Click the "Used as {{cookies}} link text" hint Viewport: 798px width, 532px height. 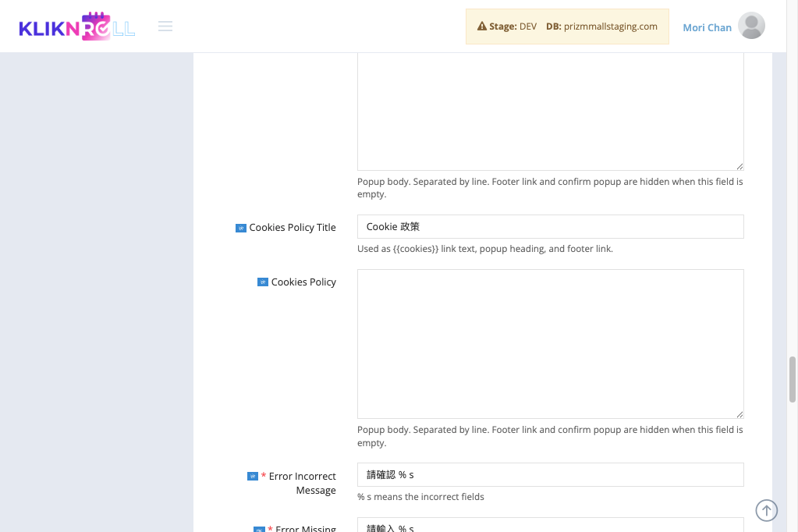485,249
